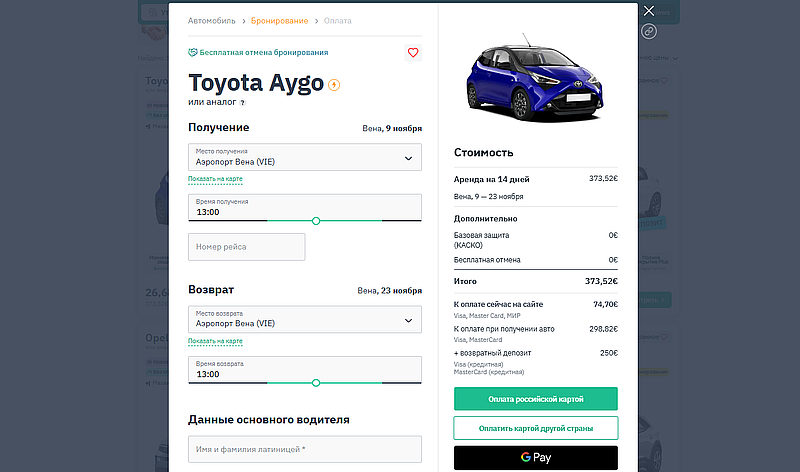
Task: Close the booking dialog with the X
Action: pos(648,11)
